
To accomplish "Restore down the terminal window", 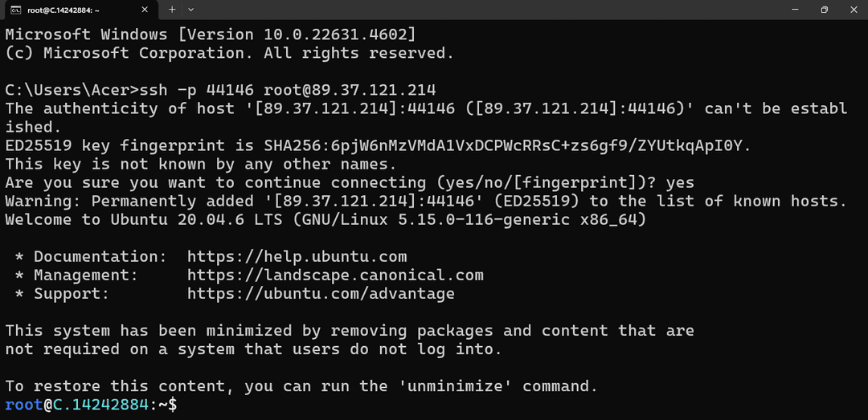I will [x=825, y=10].
